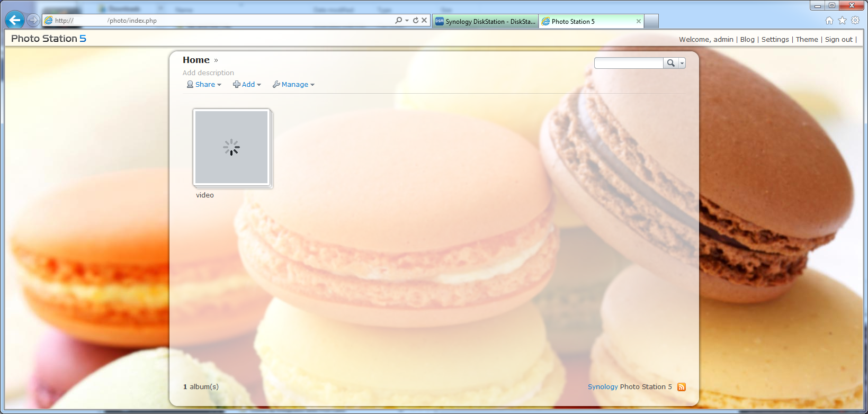This screenshot has width=868, height=414.
Task: Click the video album label
Action: pyautogui.click(x=205, y=195)
